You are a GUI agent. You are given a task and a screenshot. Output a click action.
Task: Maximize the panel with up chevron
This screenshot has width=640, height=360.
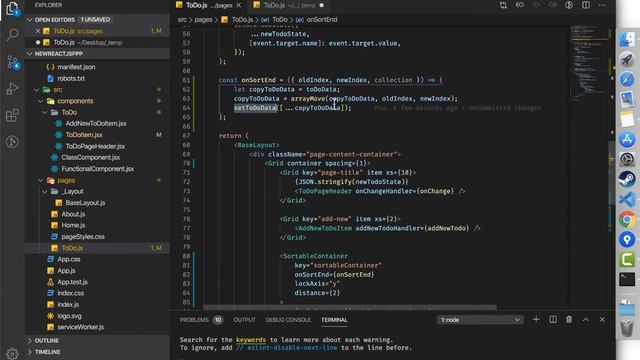pyautogui.click(x=586, y=320)
